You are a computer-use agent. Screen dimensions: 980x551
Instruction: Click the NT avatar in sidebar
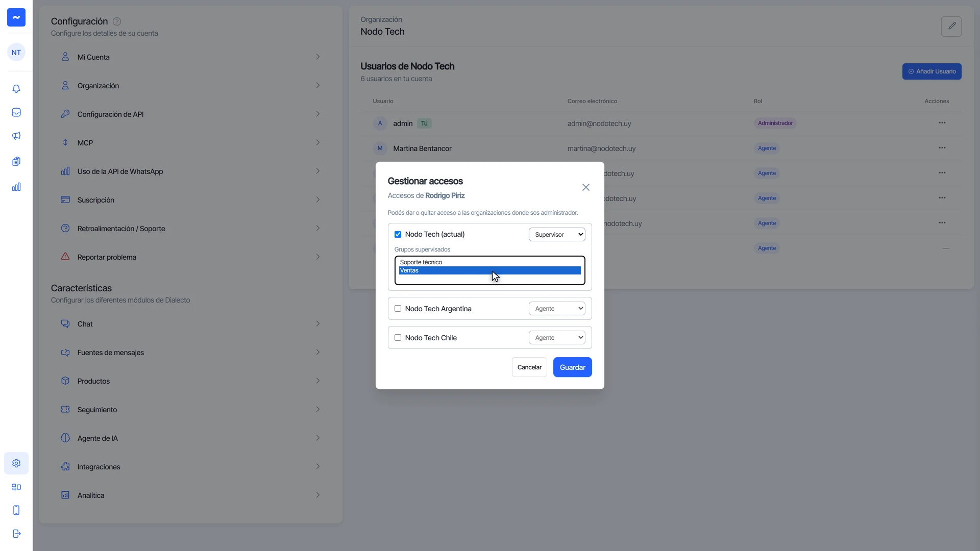click(16, 53)
